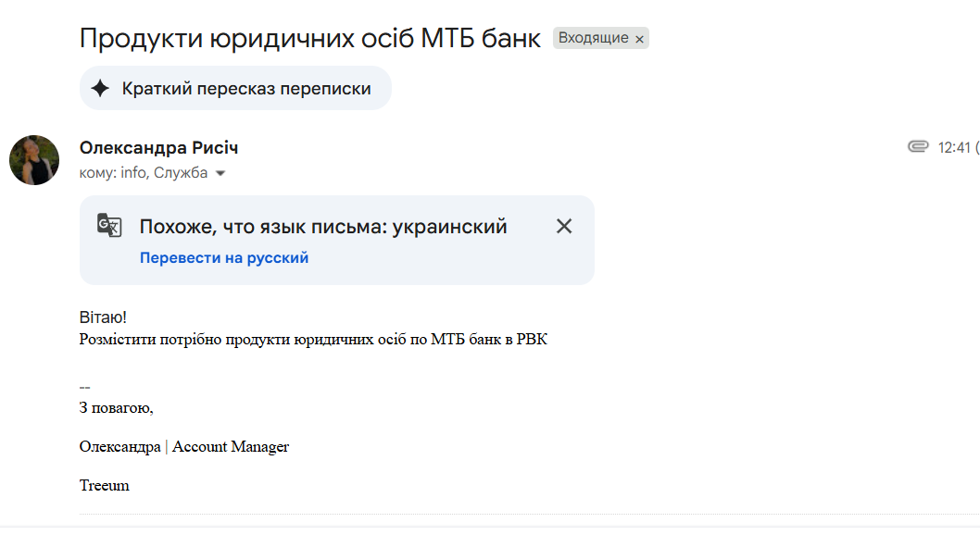The image size is (980, 535).
Task: Click the message body sentence about РВК
Action: click(313, 339)
